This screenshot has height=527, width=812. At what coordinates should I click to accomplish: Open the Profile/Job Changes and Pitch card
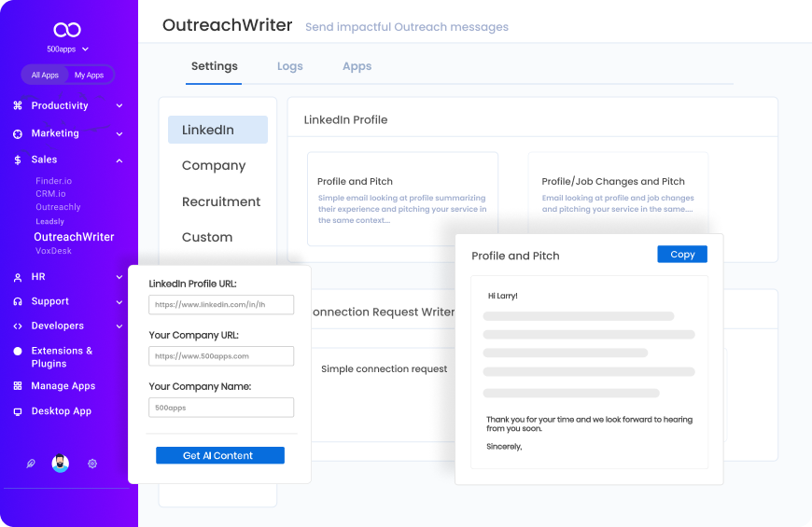click(618, 192)
